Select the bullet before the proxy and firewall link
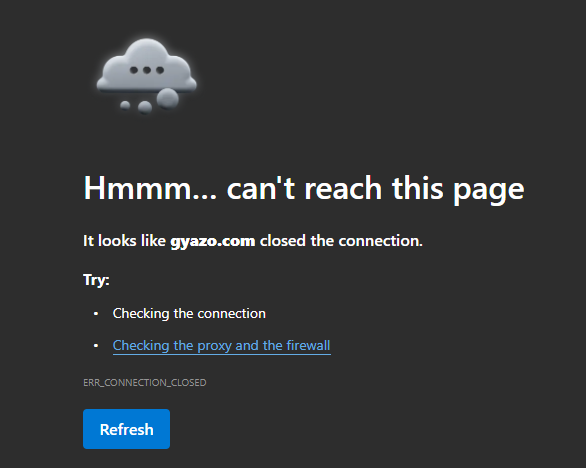Image resolution: width=586 pixels, height=468 pixels. pyautogui.click(x=96, y=346)
